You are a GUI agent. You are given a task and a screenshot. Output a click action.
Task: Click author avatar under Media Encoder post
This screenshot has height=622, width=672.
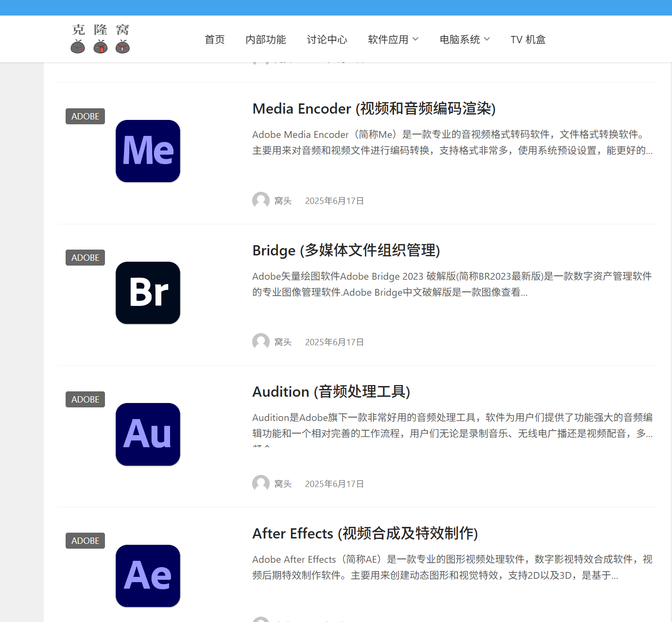pos(261,201)
